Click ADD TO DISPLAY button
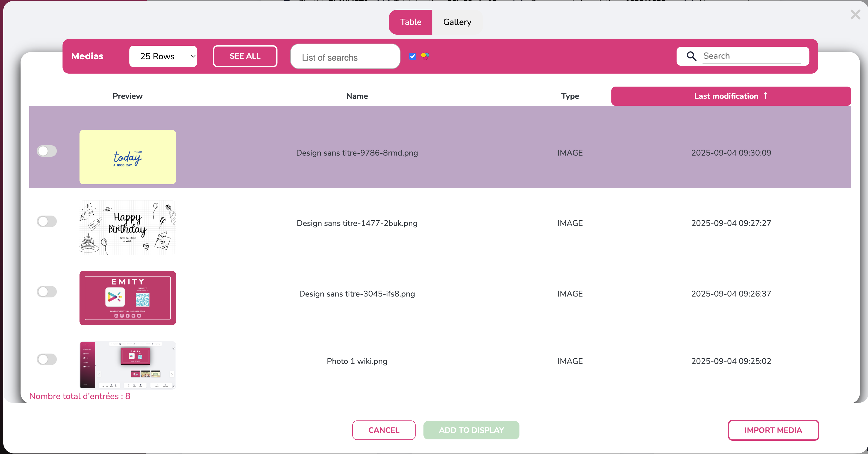Image resolution: width=868 pixels, height=454 pixels. [x=471, y=430]
